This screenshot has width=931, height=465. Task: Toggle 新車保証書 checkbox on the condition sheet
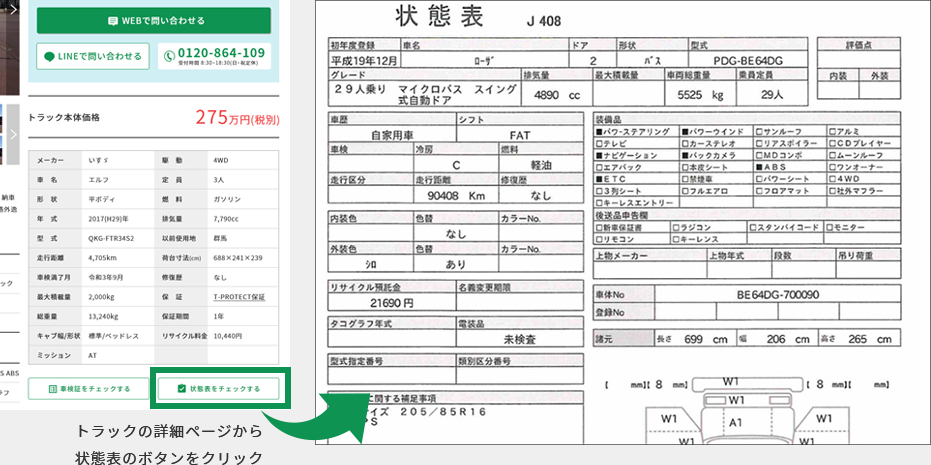pos(599,227)
